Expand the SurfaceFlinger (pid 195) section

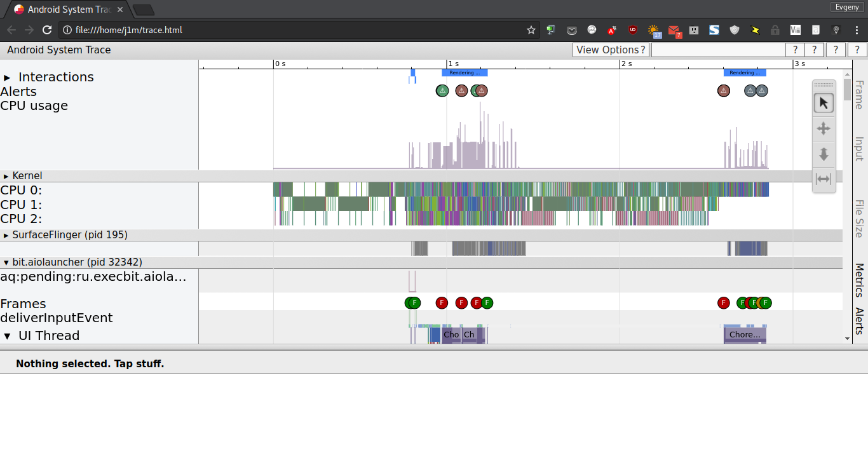tap(6, 235)
